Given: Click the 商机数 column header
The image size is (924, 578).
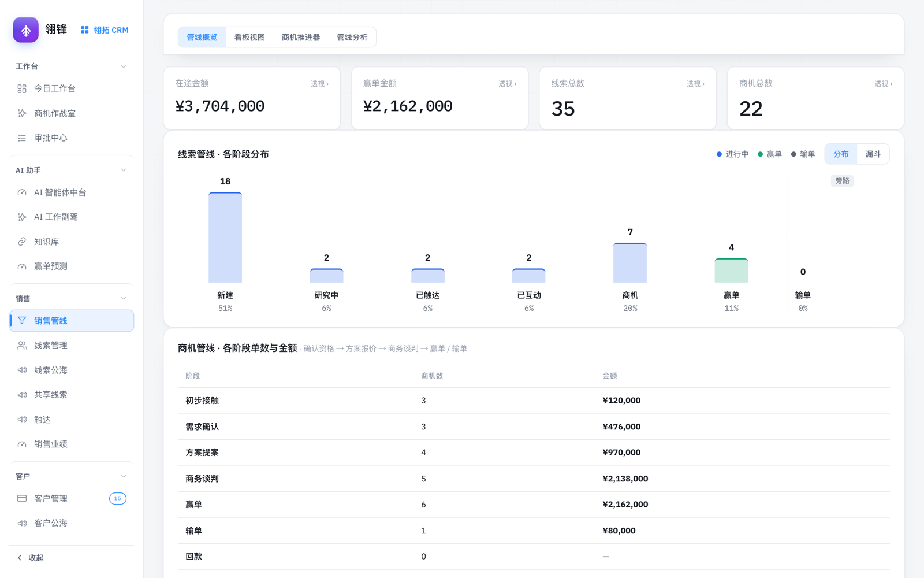Looking at the screenshot, I should coord(432,376).
